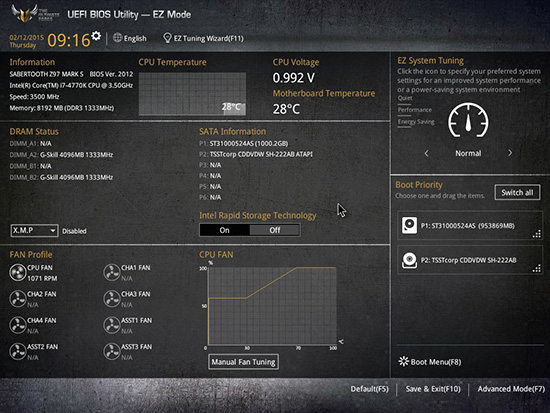The image size is (550, 413).
Task: Select the CHA4 FAN icon
Action: pyautogui.click(x=18, y=325)
